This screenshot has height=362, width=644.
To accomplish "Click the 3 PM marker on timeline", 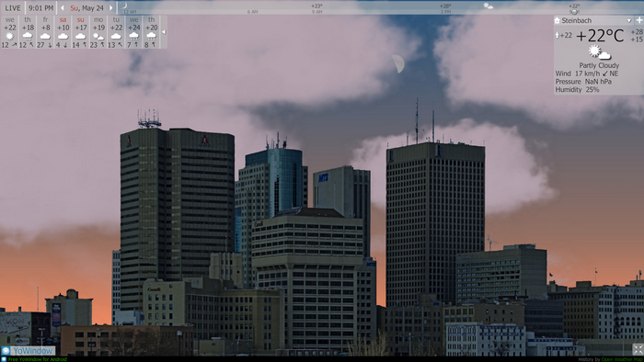I will click(445, 12).
